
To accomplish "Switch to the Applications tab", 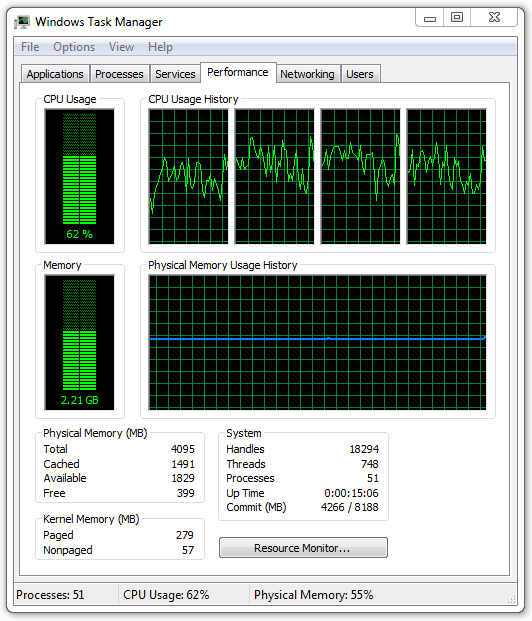I will tap(55, 74).
